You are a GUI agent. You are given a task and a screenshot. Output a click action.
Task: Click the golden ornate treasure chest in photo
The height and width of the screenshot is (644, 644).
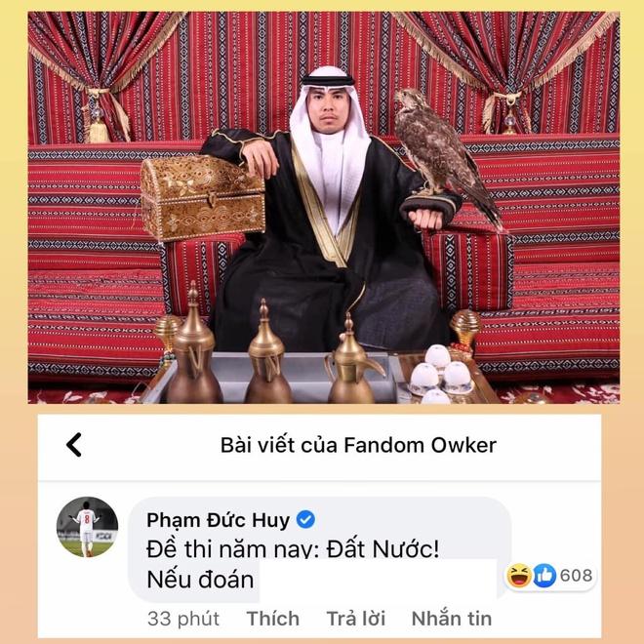203,197
